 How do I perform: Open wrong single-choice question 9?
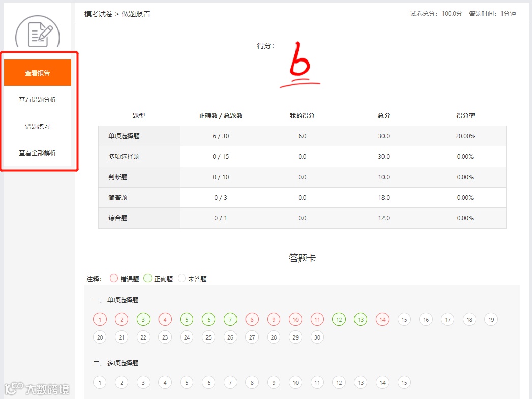274,319
